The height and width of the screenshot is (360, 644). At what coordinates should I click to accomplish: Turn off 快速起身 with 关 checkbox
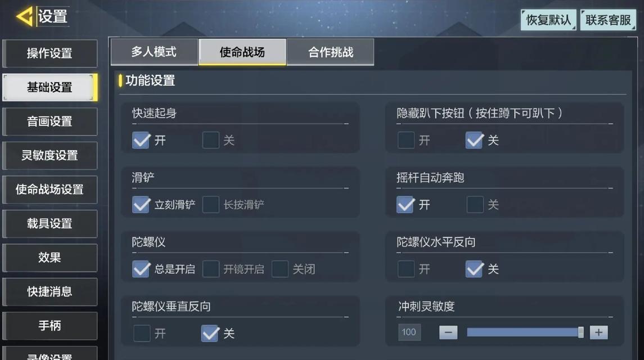(x=211, y=140)
